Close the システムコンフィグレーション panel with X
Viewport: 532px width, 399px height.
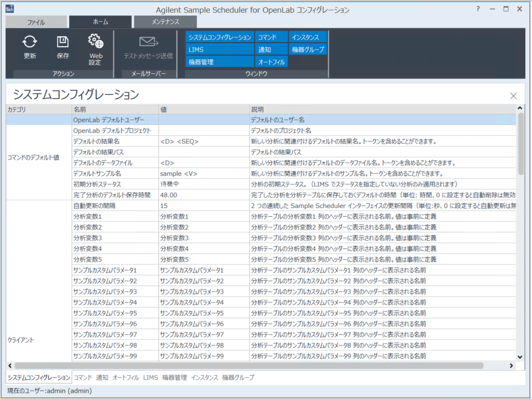tap(513, 96)
